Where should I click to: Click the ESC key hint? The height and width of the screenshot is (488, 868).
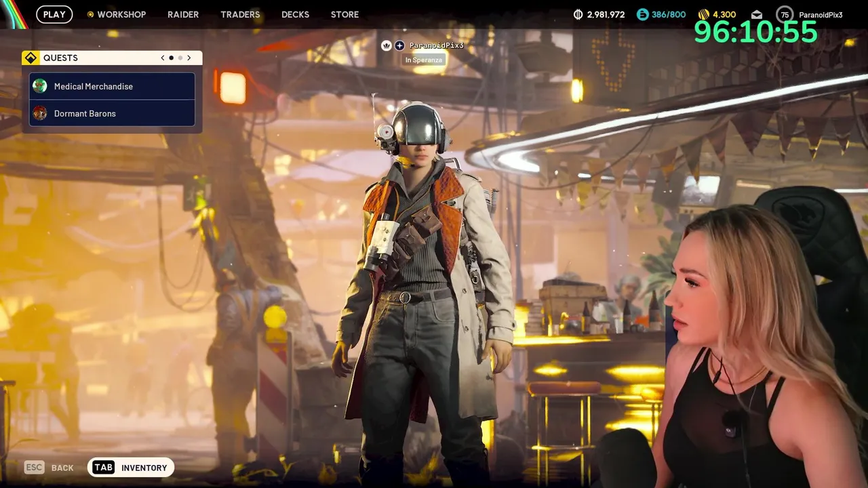[34, 467]
